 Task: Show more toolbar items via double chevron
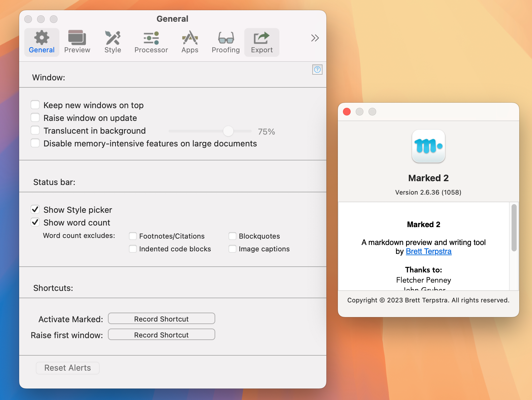(315, 38)
